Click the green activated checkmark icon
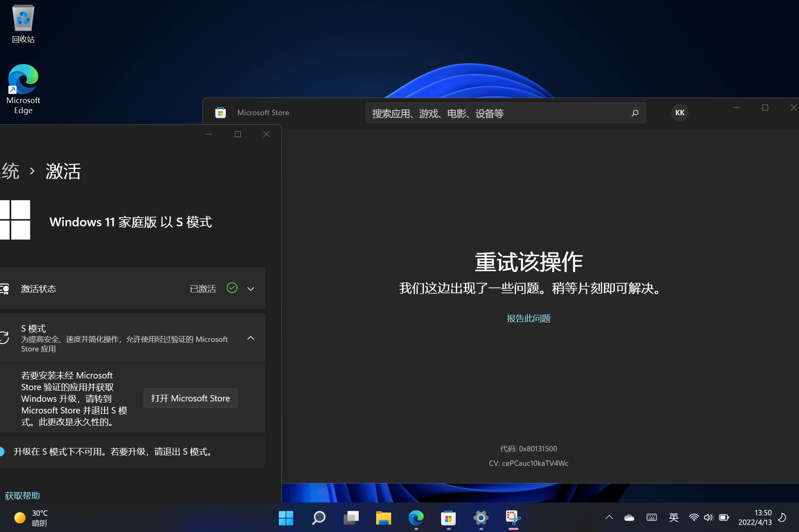This screenshot has width=799, height=532. (232, 288)
